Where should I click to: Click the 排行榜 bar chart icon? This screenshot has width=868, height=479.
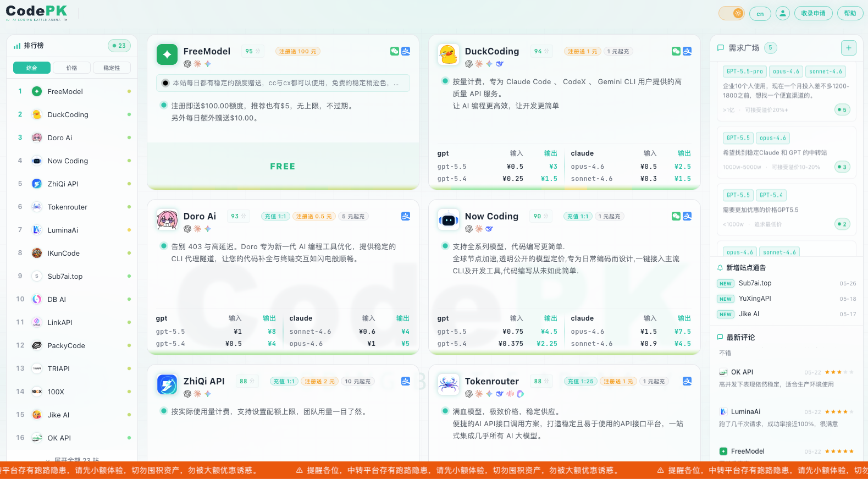click(x=17, y=46)
